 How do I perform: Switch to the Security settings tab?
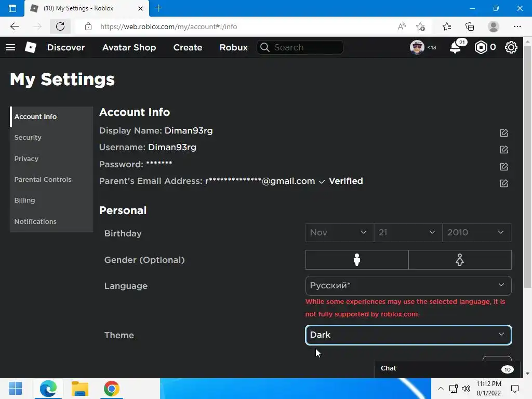pyautogui.click(x=51, y=137)
